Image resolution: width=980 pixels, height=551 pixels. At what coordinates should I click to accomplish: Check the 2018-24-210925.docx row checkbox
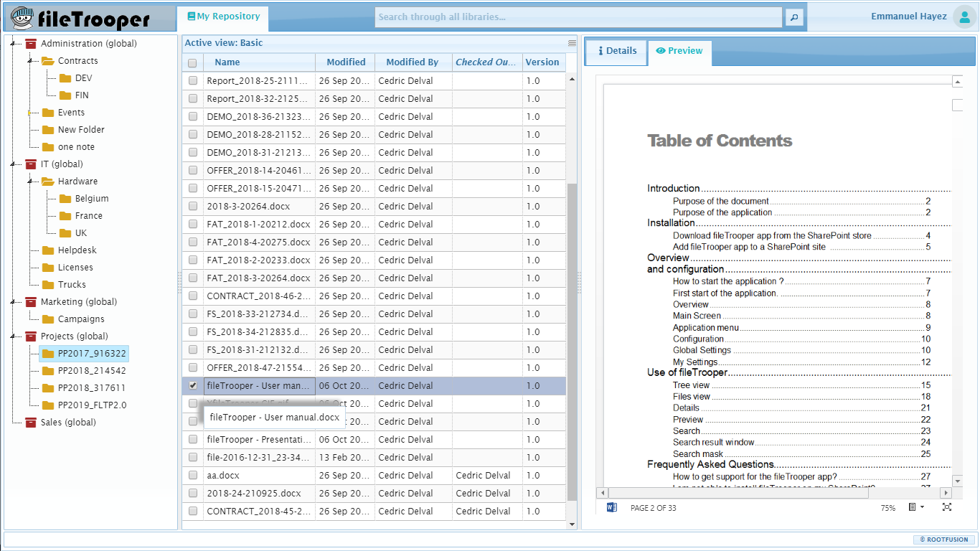click(192, 494)
